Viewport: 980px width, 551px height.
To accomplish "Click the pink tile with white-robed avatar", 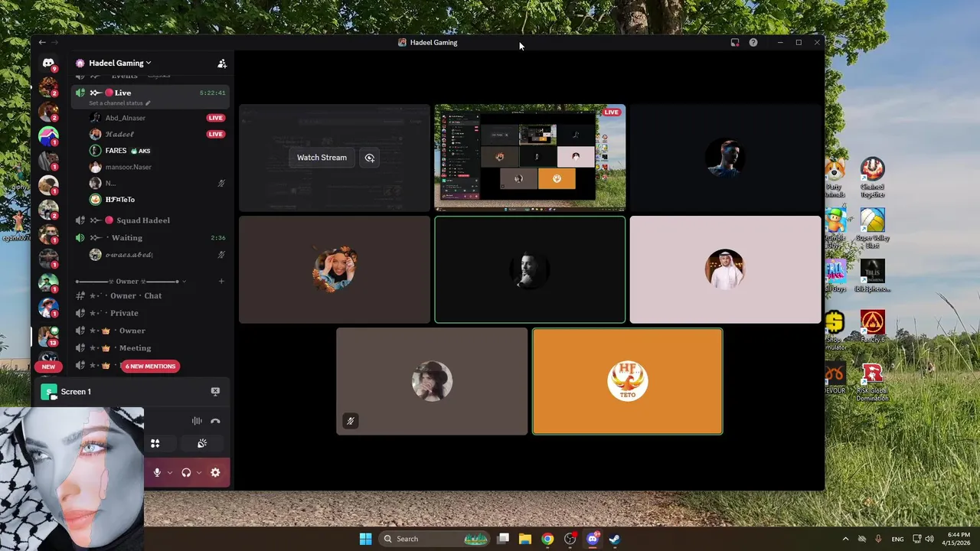I will (725, 269).
